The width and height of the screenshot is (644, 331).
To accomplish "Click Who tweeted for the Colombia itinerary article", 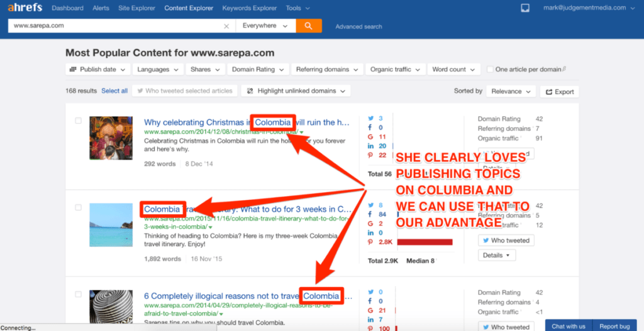I will (x=506, y=241).
